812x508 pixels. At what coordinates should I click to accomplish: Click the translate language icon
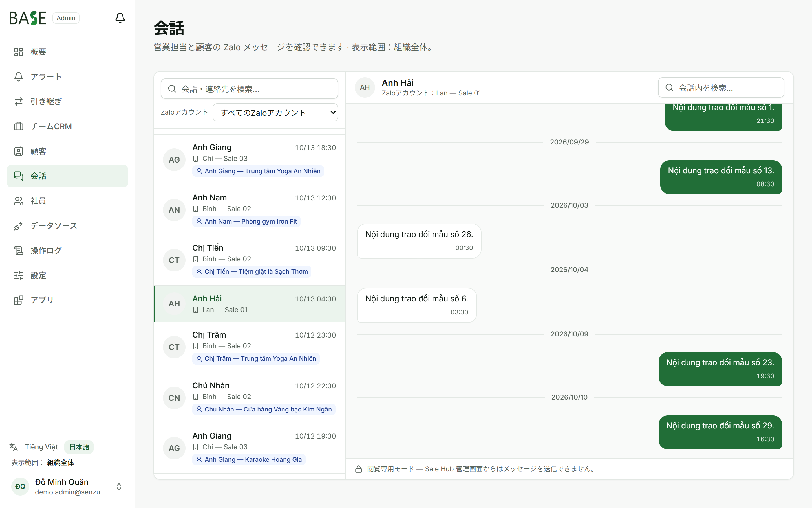14,447
